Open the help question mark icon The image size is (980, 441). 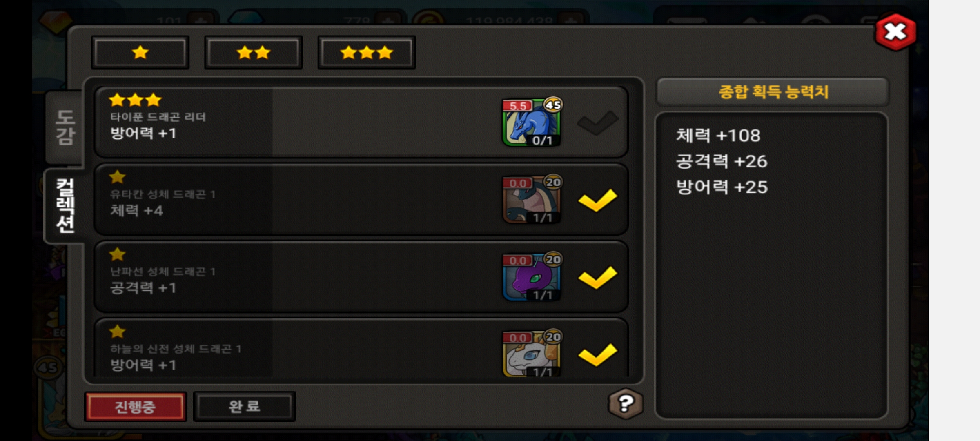(x=626, y=404)
